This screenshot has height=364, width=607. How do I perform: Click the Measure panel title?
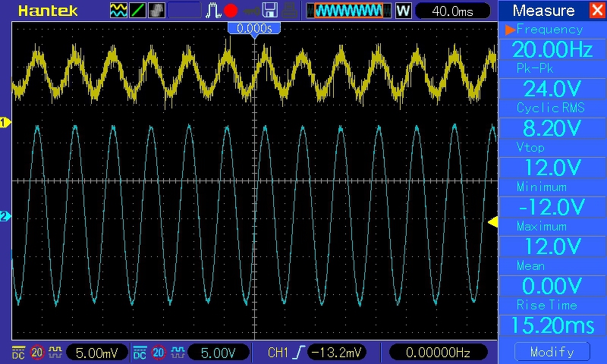[543, 11]
